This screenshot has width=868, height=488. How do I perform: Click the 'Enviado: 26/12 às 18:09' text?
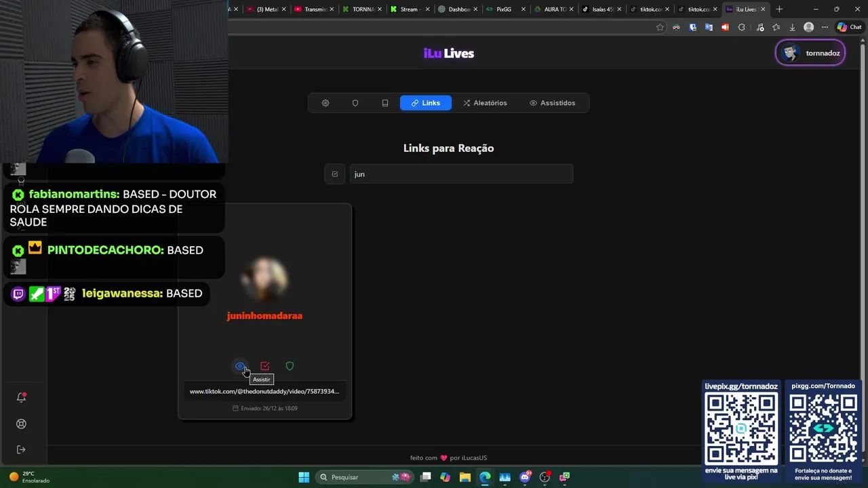click(265, 408)
